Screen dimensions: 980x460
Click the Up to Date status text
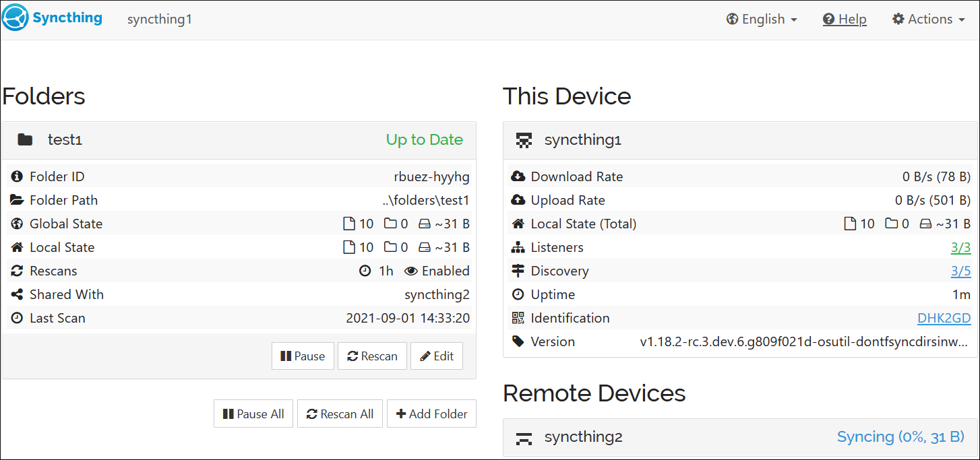pos(424,140)
